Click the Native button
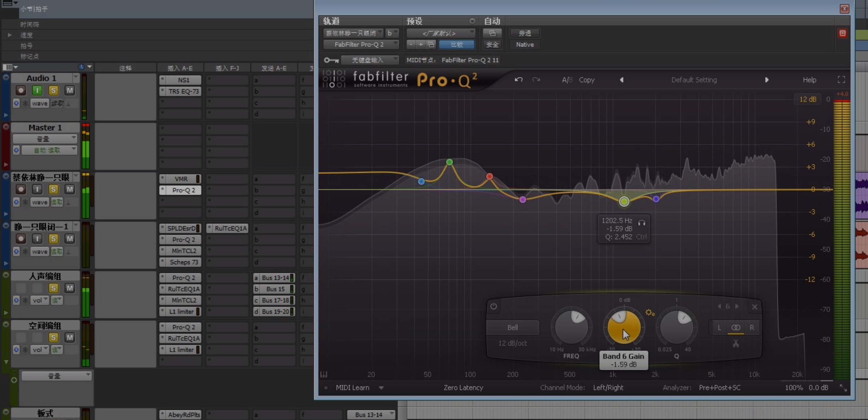The height and width of the screenshot is (420, 868). pyautogui.click(x=524, y=44)
